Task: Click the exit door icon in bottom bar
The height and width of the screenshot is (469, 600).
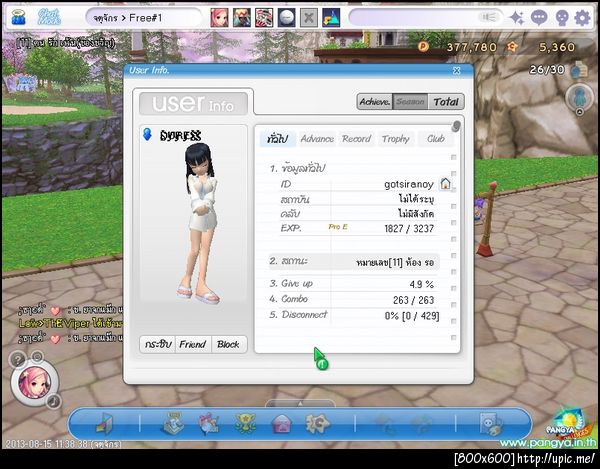Action: tap(104, 423)
